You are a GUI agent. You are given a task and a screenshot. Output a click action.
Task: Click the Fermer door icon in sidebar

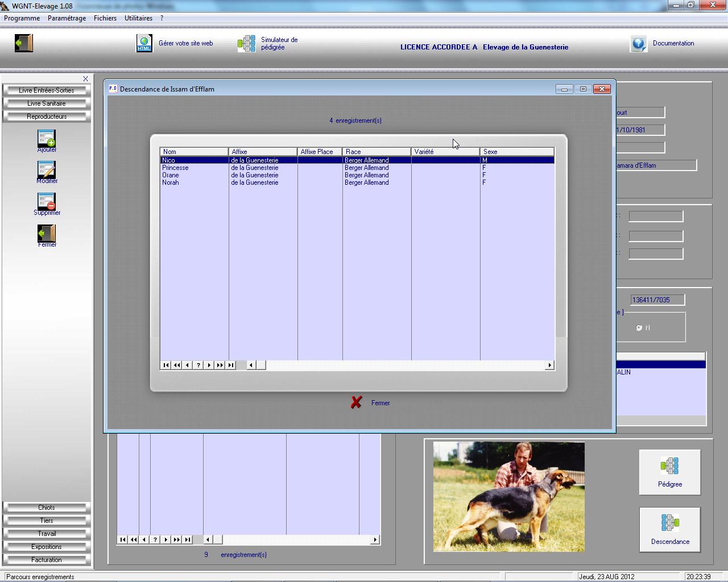tap(47, 233)
